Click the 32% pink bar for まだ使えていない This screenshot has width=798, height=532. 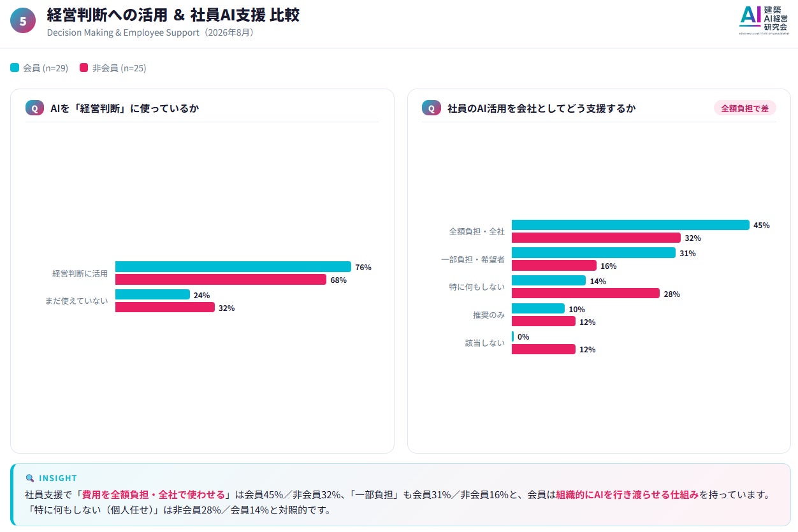coord(165,308)
